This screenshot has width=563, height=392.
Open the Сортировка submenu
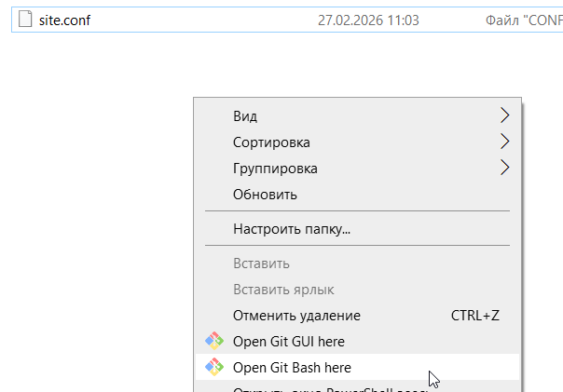(357, 142)
